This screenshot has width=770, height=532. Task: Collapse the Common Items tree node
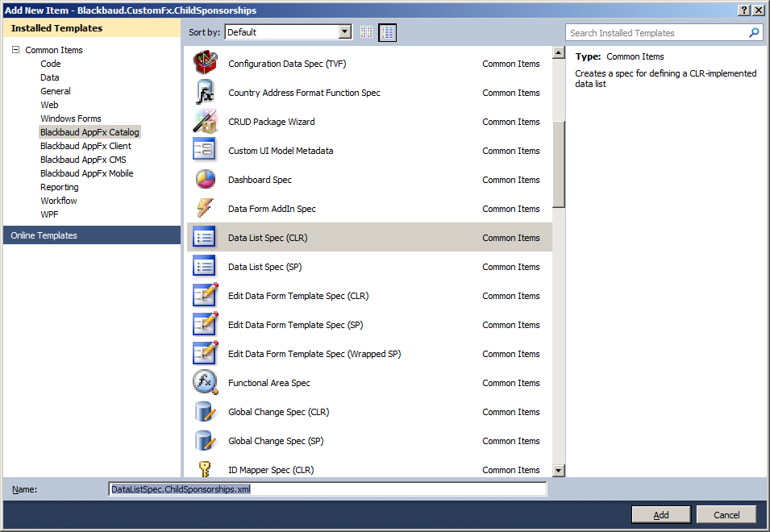[15, 49]
